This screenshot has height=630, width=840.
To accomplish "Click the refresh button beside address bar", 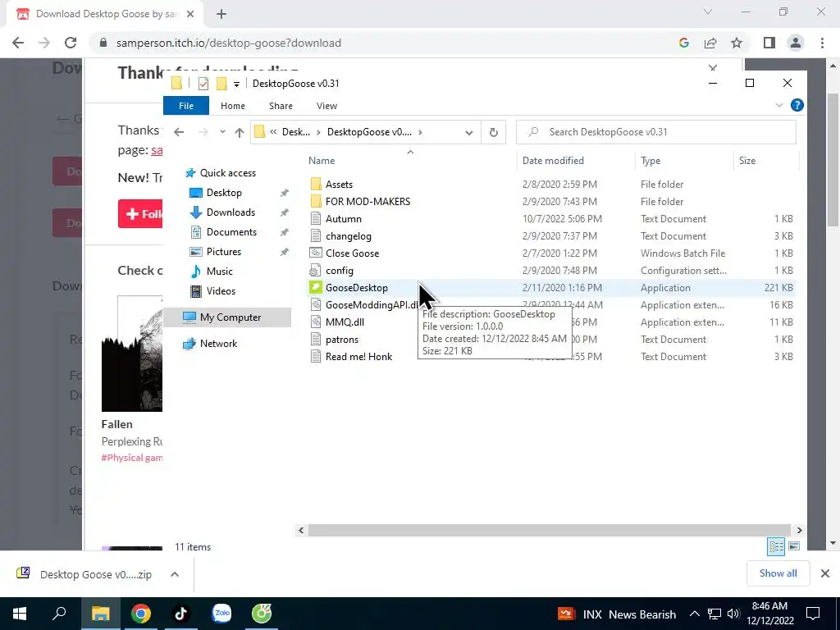I will tap(493, 132).
